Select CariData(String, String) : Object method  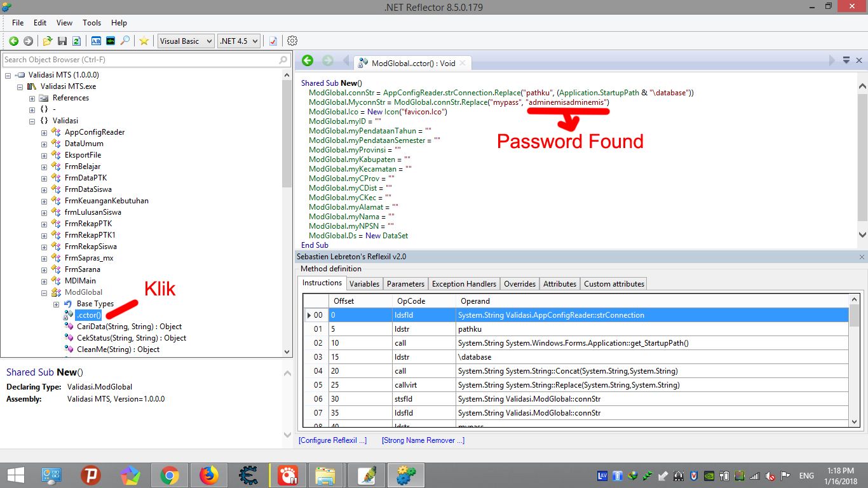pos(129,327)
